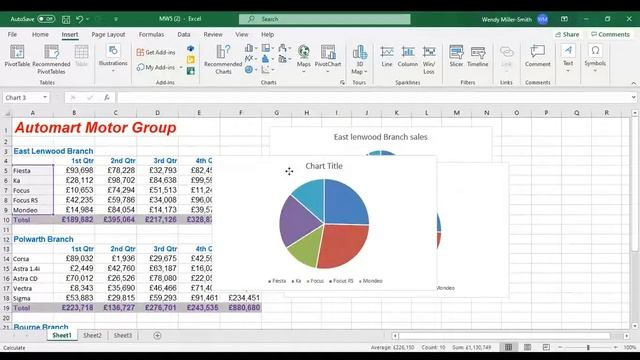Open the Undo history dropdown arrow
Viewport: 640px width, 360px height.
point(87,19)
